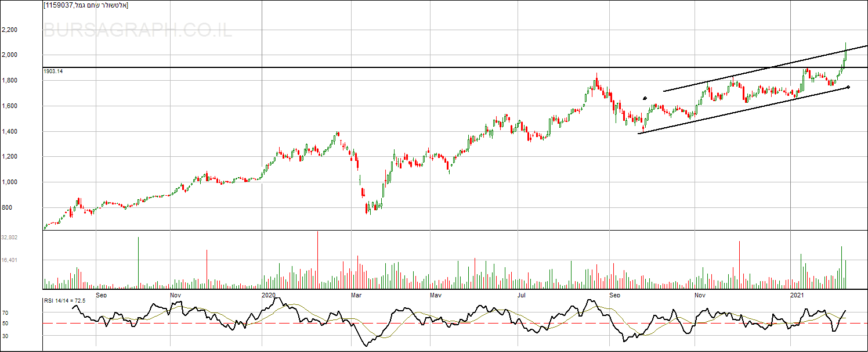The height and width of the screenshot is (352, 868).
Task: Click the RSI 30 level label
Action: [x=5, y=335]
